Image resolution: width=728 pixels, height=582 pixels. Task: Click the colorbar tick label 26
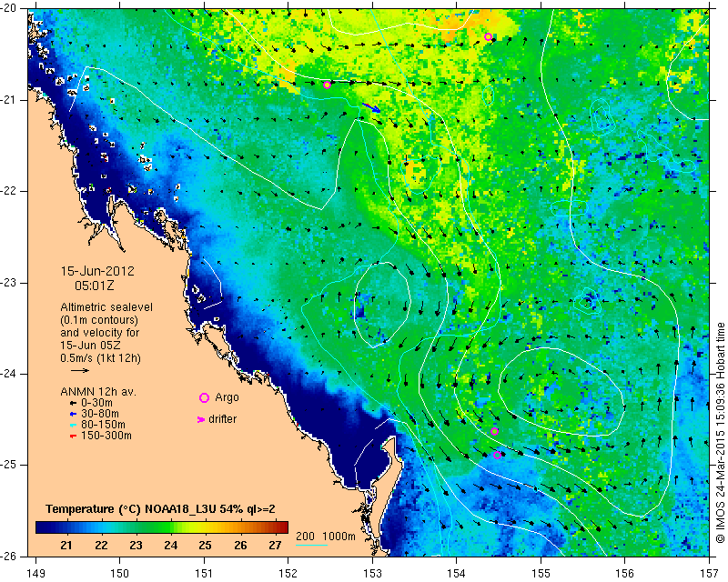(x=240, y=546)
